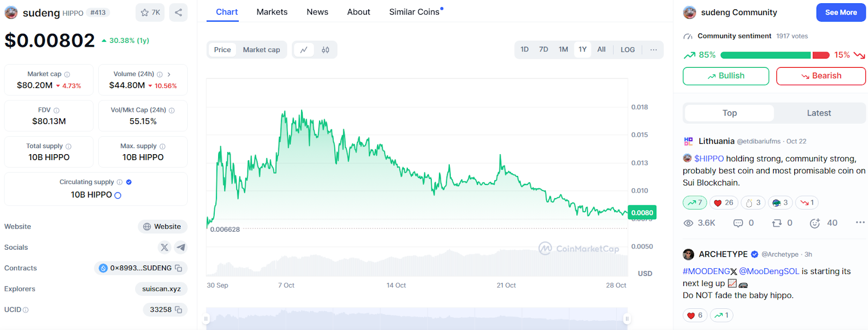Open Max. supply info icon
The width and height of the screenshot is (868, 330).
163,147
